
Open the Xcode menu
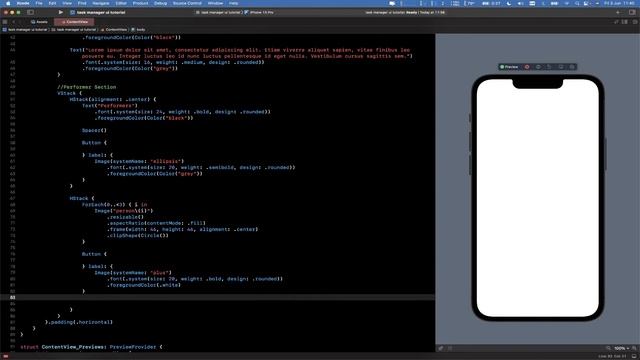pyautogui.click(x=23, y=3)
